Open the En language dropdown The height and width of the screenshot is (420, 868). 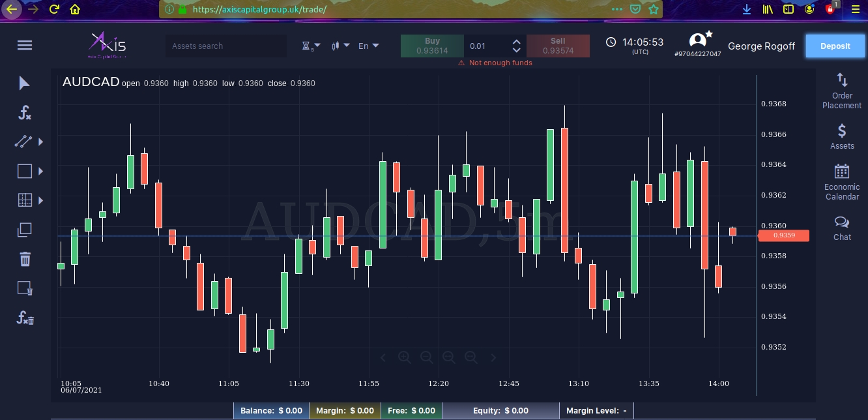coord(367,46)
